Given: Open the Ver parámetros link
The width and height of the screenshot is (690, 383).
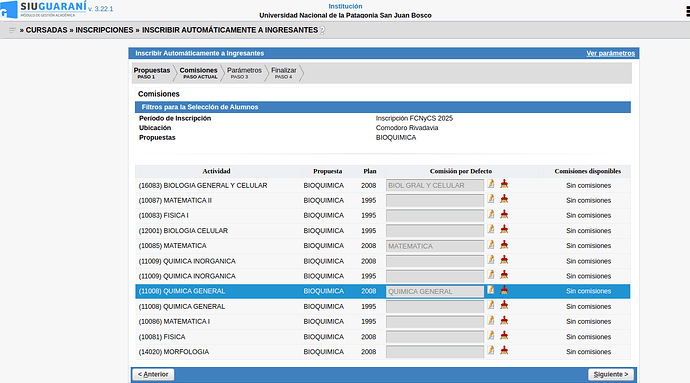Looking at the screenshot, I should coord(610,53).
